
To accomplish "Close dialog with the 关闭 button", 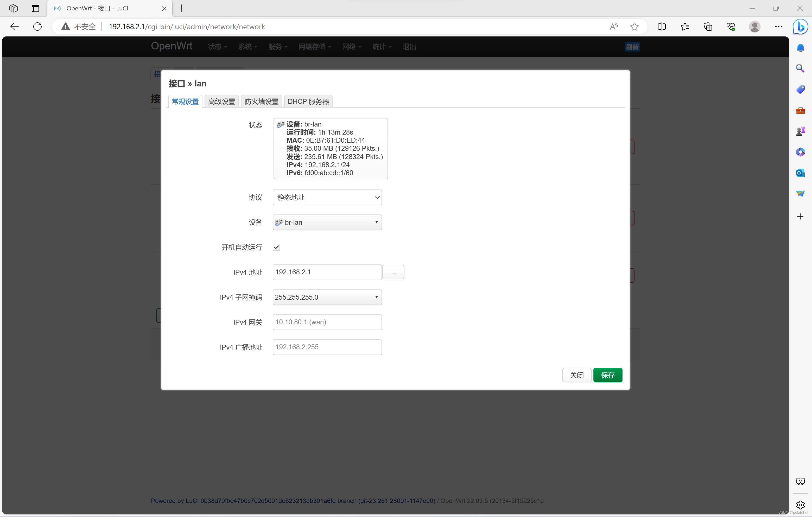I will tap(577, 375).
